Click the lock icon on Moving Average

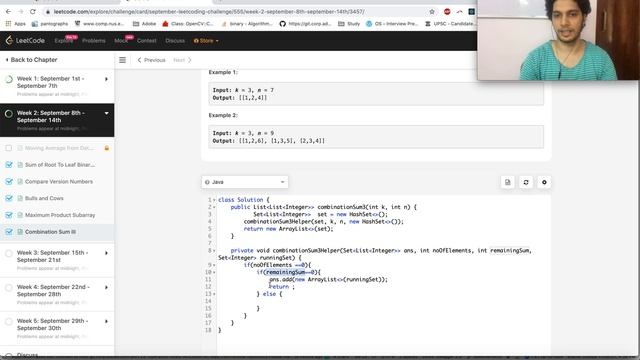[x=107, y=148]
